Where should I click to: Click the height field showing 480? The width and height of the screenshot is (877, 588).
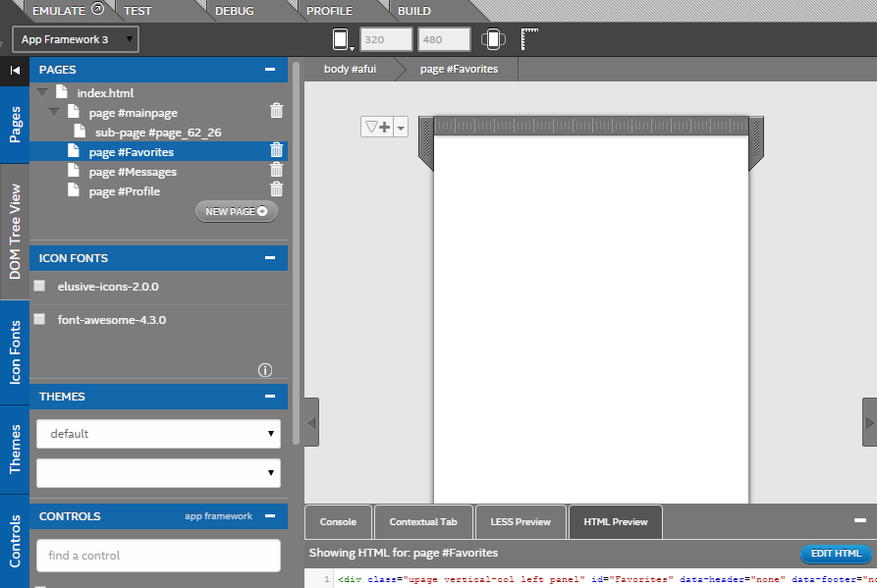(x=444, y=39)
